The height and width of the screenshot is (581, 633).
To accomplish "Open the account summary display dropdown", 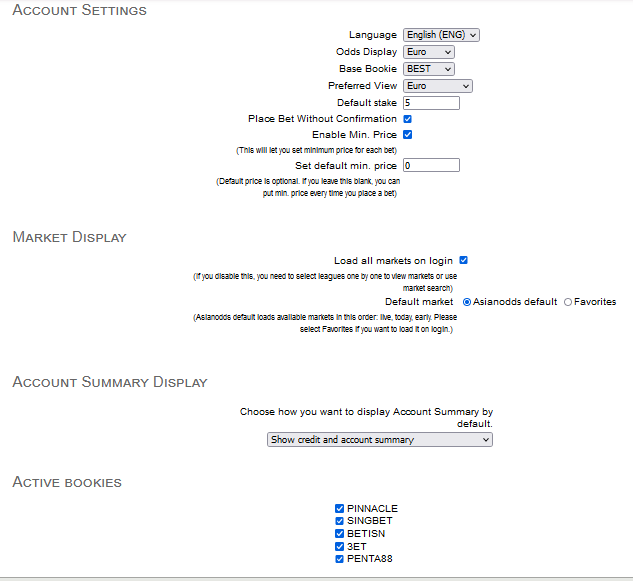I will [380, 439].
